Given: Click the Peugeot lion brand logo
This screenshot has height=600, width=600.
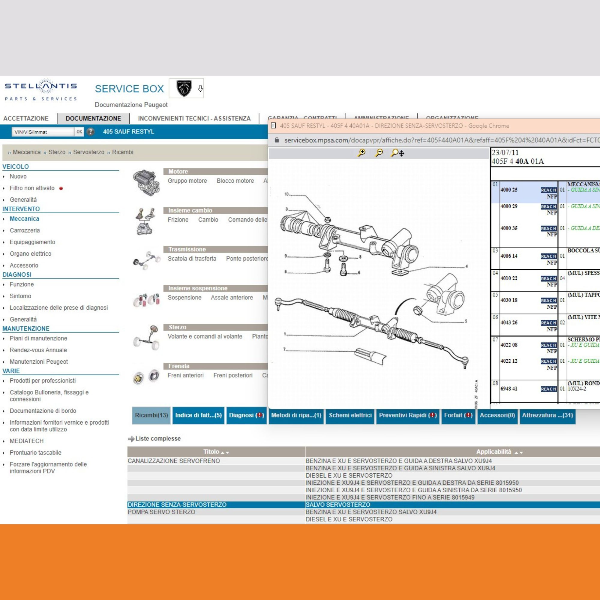Looking at the screenshot, I should click(x=184, y=88).
